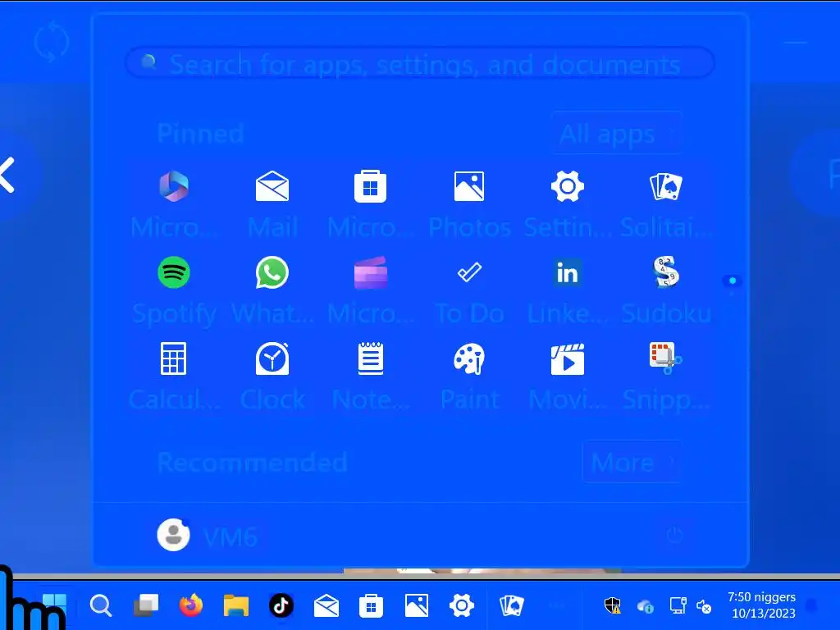This screenshot has height=630, width=840.
Task: Open Mail icon on the taskbar
Action: [x=326, y=606]
